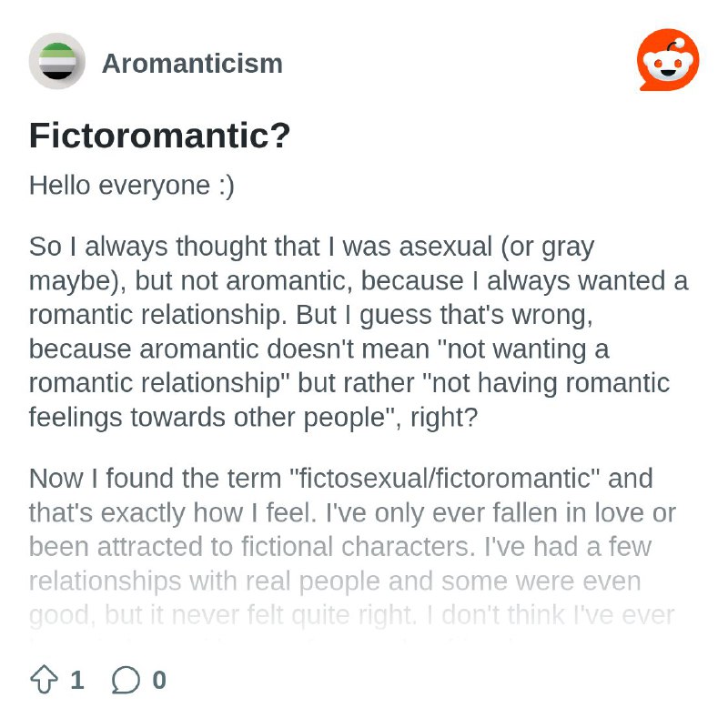The height and width of the screenshot is (728, 728).
Task: Click the upvote count showing 1
Action: point(77,680)
